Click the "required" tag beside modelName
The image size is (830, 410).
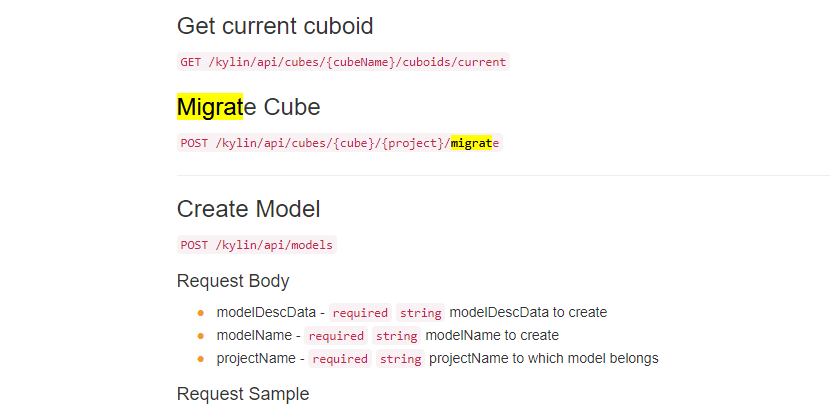pos(336,336)
